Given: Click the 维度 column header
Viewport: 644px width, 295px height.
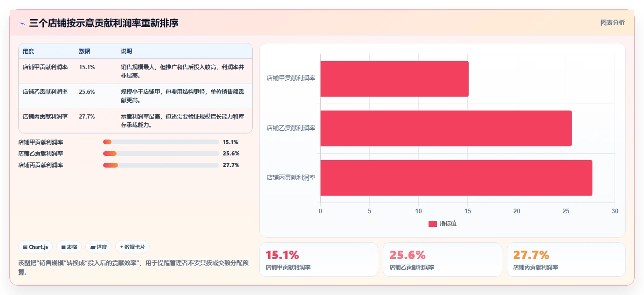Looking at the screenshot, I should click(x=28, y=51).
